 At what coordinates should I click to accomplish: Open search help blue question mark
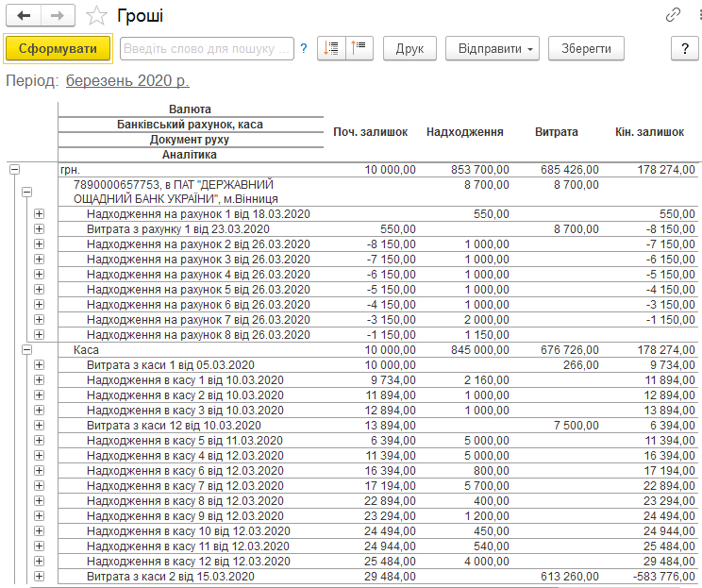(x=304, y=48)
